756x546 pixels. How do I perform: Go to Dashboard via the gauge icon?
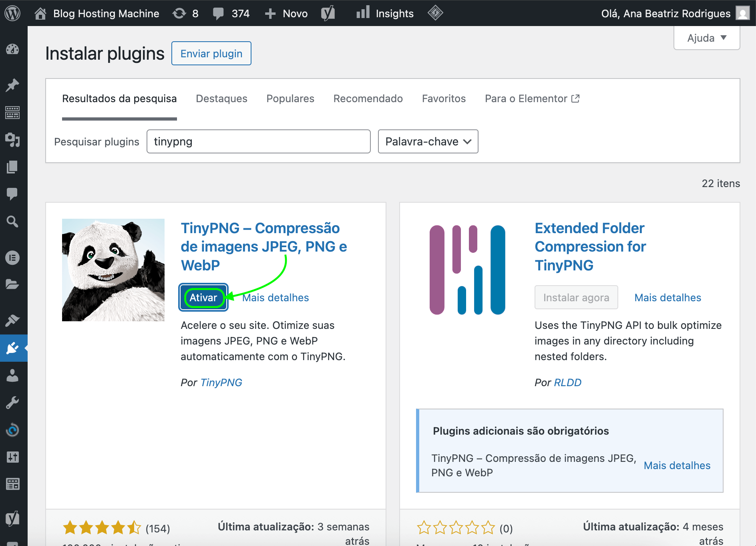click(12, 49)
